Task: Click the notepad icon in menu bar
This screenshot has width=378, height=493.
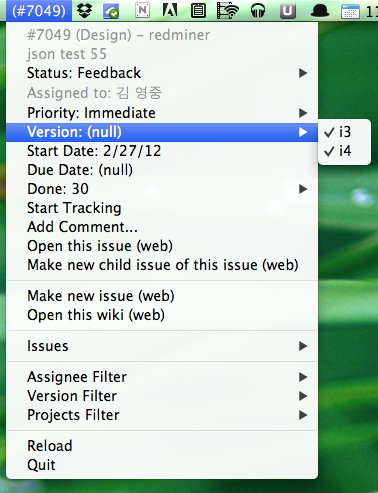Action: [x=198, y=11]
